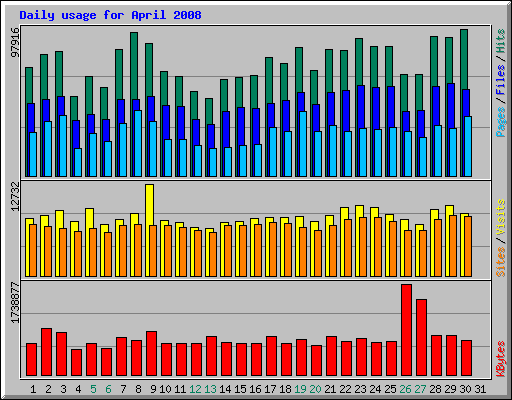The image size is (512, 400).
Task: Select the red KBytes bar for day 4
Action: (77, 363)
